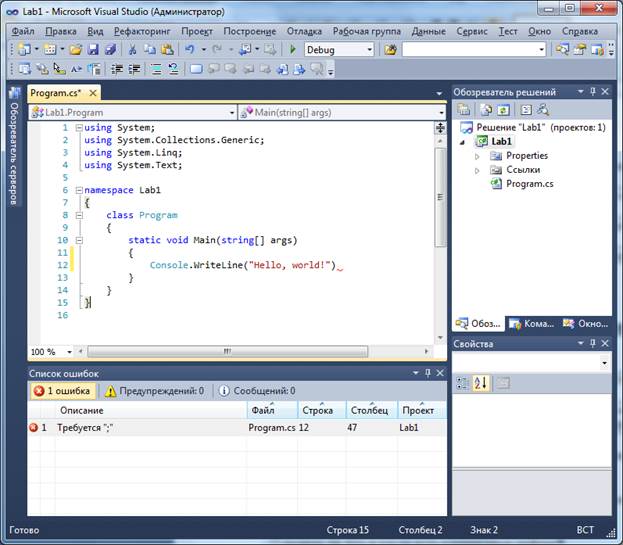This screenshot has height=545, width=623.
Task: Click the Display Parameter Info icon
Action: pyautogui.click(x=42, y=69)
